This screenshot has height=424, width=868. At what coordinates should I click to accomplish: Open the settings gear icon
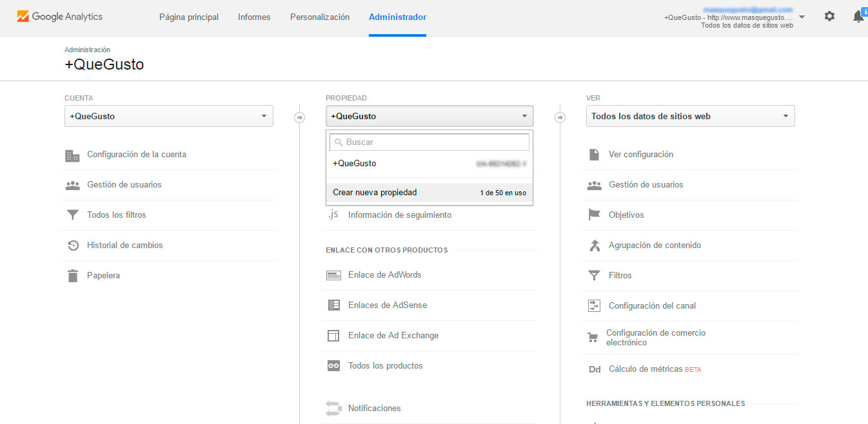click(829, 16)
